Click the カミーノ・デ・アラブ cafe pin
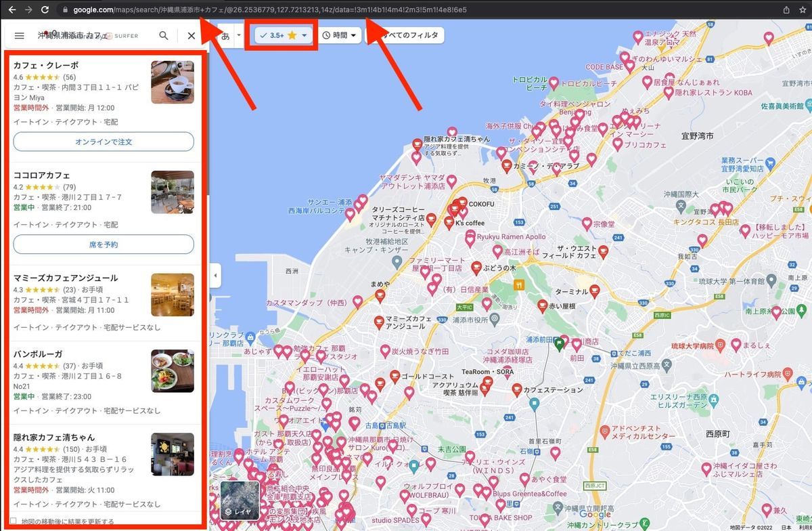 (x=505, y=165)
